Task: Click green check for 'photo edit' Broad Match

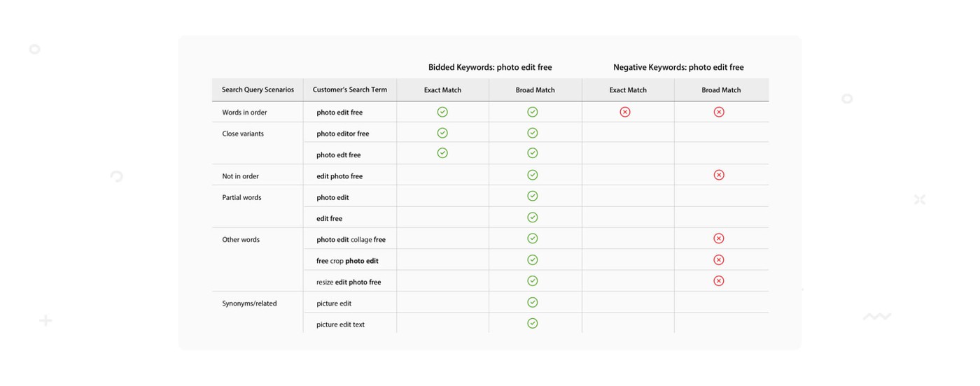Action: (x=533, y=196)
